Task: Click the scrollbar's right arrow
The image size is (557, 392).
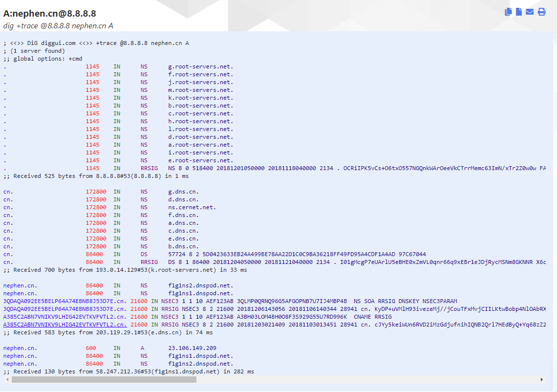Action: (x=542, y=380)
